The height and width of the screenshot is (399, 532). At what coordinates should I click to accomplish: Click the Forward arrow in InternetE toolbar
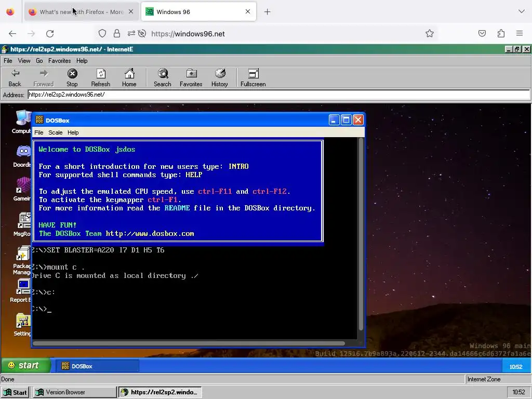[44, 78]
